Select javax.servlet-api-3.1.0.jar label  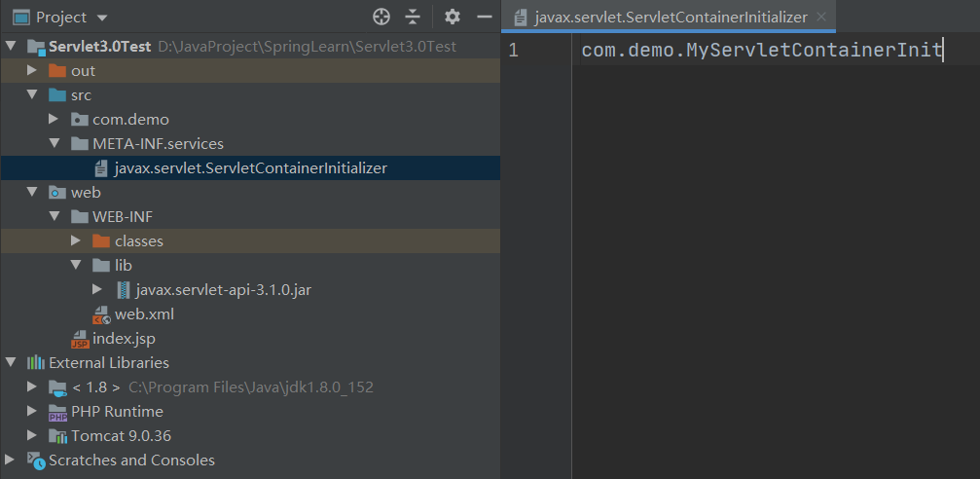(x=223, y=290)
